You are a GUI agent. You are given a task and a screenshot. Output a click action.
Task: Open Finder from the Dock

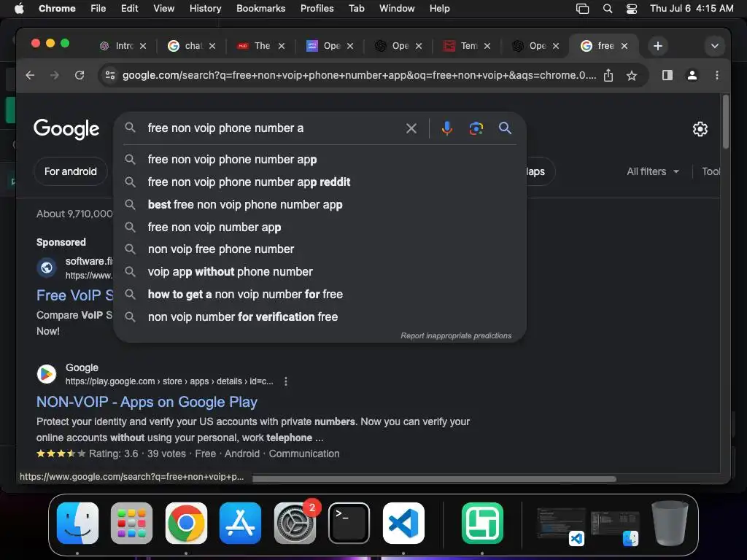click(77, 523)
